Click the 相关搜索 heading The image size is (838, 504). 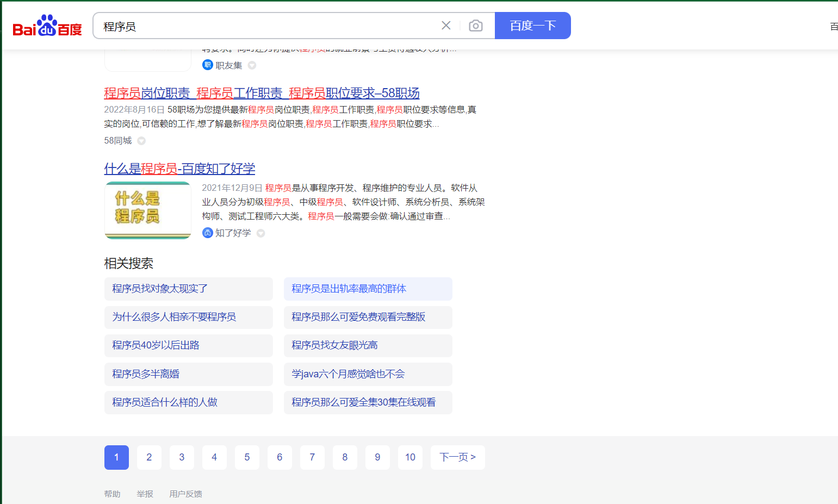129,263
